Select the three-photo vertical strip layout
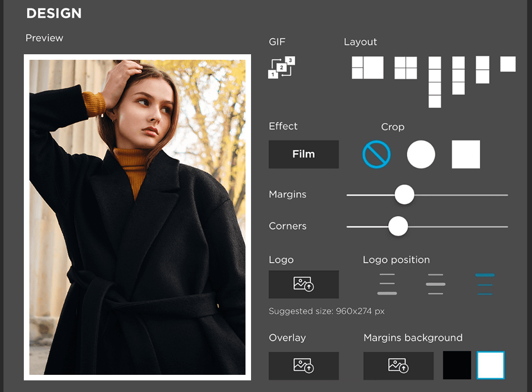Viewport: 532px width, 392px height. (458, 75)
